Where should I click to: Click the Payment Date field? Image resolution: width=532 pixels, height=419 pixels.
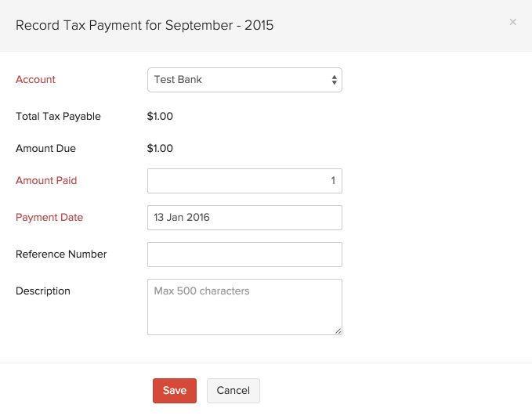tap(244, 218)
